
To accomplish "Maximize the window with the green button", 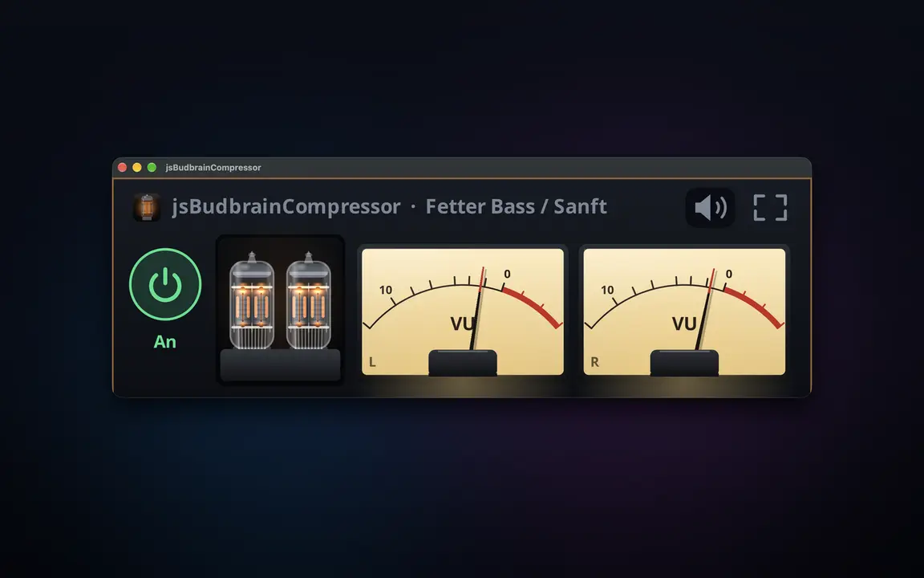I will point(152,168).
